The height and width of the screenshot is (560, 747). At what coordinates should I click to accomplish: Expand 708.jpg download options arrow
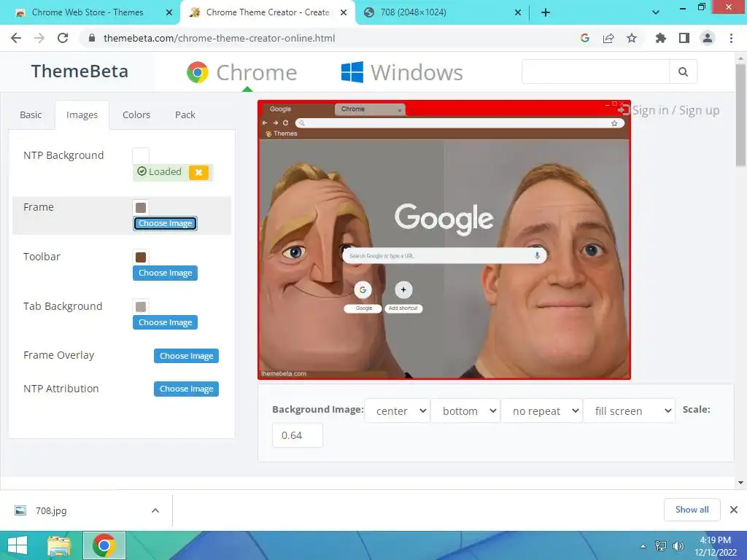tap(155, 510)
